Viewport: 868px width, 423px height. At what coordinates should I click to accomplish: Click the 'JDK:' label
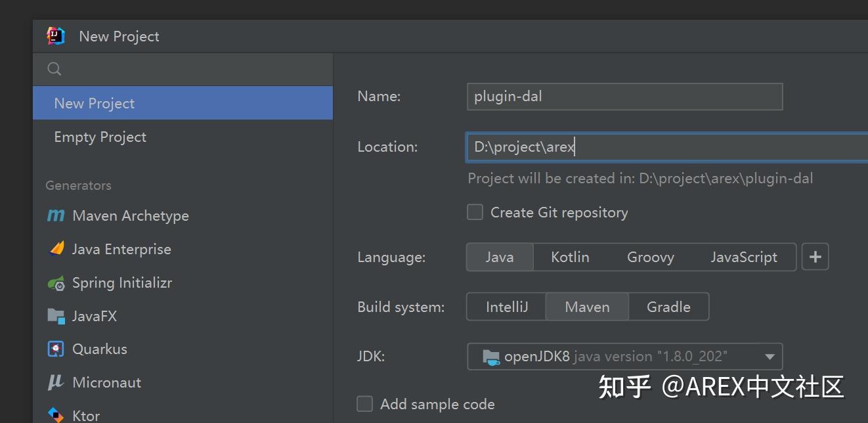[371, 357]
